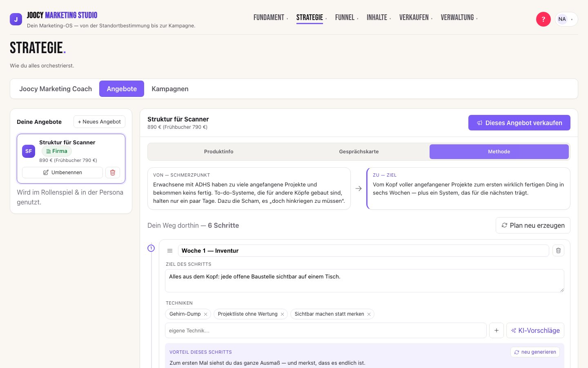Screen dimensions: 588x368
Task: Open the NA user account menu
Action: tap(566, 19)
